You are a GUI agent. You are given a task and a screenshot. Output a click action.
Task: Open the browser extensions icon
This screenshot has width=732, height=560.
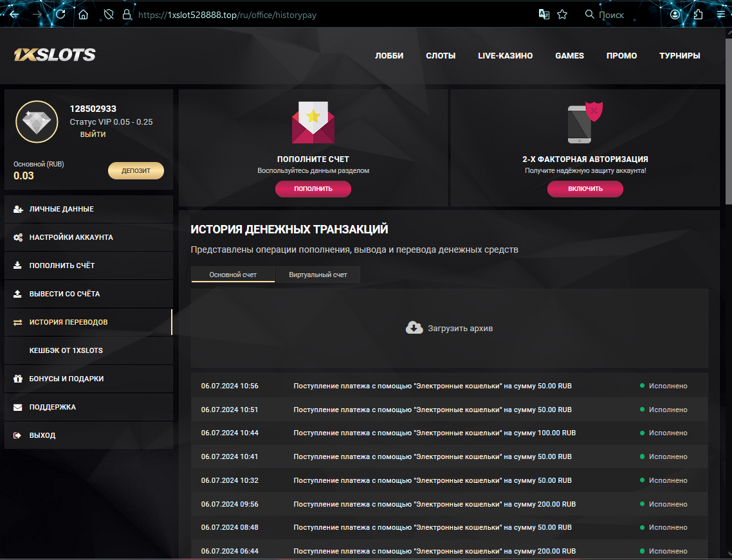(x=698, y=15)
